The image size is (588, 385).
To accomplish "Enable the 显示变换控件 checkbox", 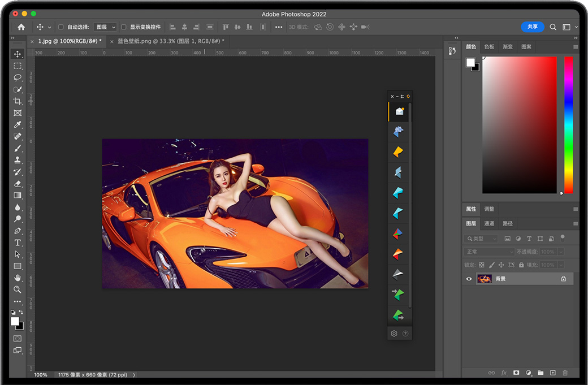I will point(124,27).
